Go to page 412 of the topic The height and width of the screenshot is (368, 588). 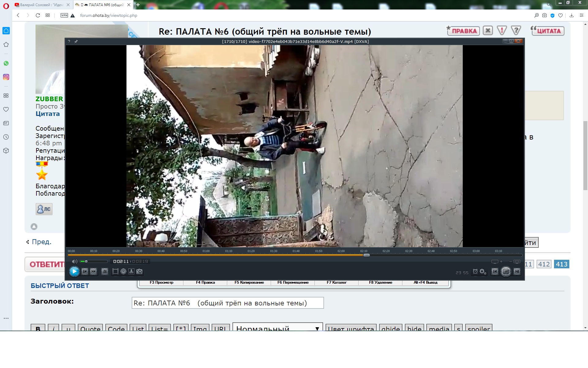click(x=544, y=264)
